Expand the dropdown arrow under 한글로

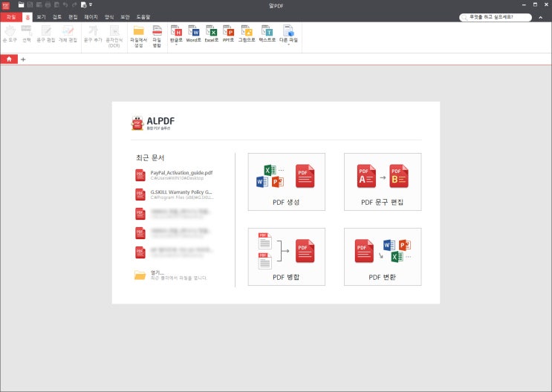tap(176, 45)
